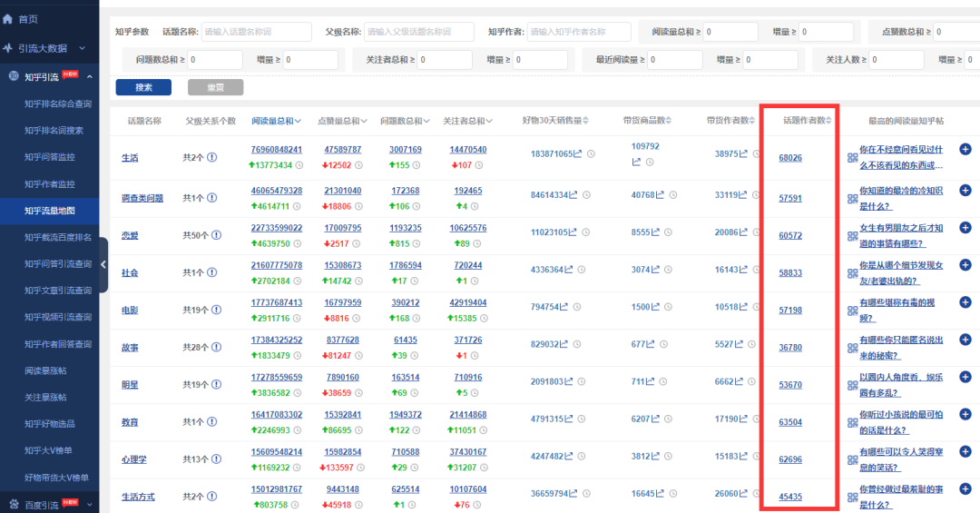Image resolution: width=980 pixels, height=513 pixels.
Task: Click the 最近阅读量 minimum value field
Action: coord(675,59)
